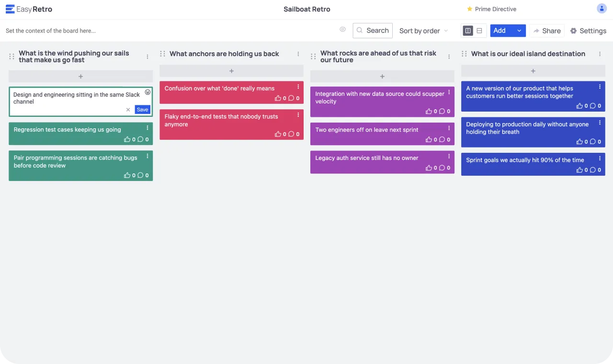The height and width of the screenshot is (364, 613).
Task: Switch to row layout view
Action: click(x=479, y=31)
